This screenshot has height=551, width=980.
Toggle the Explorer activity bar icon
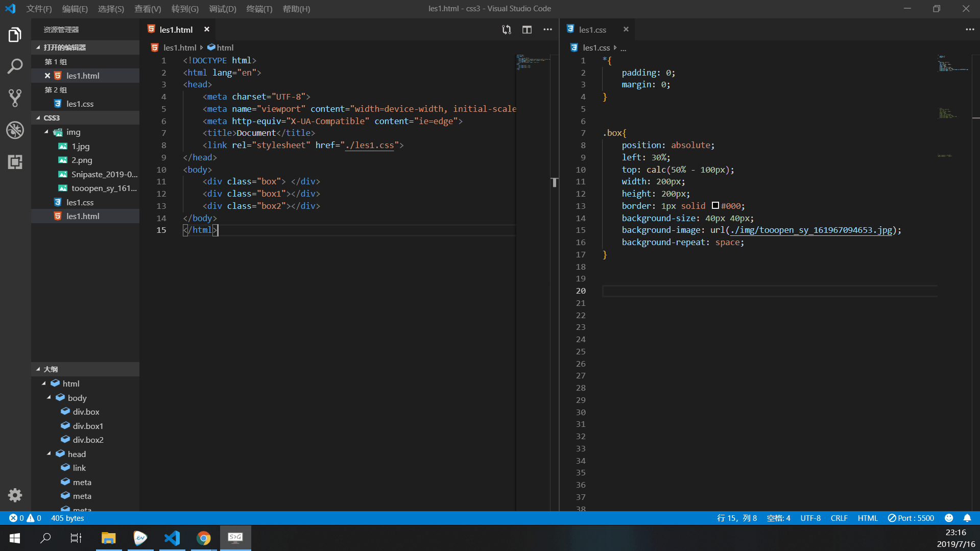15,35
